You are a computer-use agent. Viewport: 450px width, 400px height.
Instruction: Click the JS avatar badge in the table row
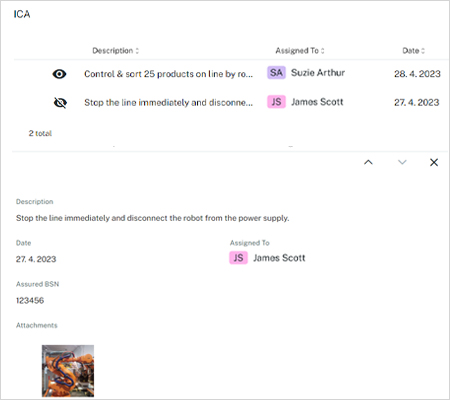pyautogui.click(x=276, y=102)
